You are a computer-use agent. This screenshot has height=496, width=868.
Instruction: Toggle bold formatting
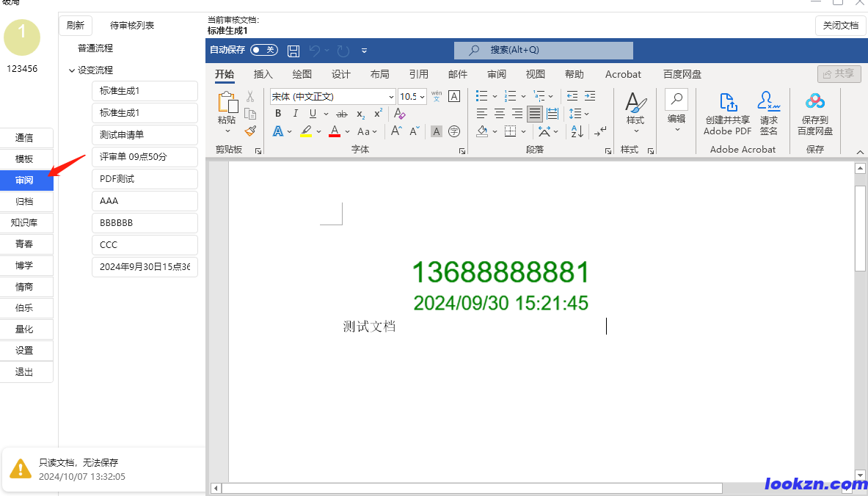pos(277,113)
